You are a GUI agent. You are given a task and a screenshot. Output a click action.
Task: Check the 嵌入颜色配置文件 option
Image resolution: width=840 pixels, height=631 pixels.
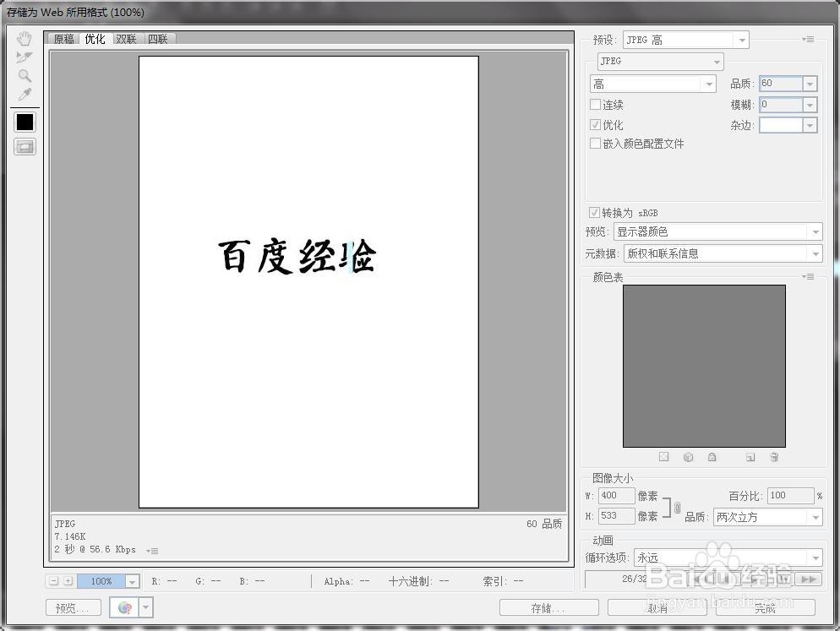pos(596,143)
